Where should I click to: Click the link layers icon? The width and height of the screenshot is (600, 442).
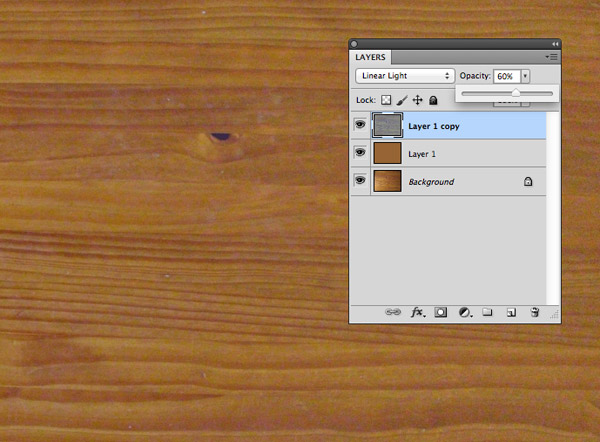pos(393,313)
